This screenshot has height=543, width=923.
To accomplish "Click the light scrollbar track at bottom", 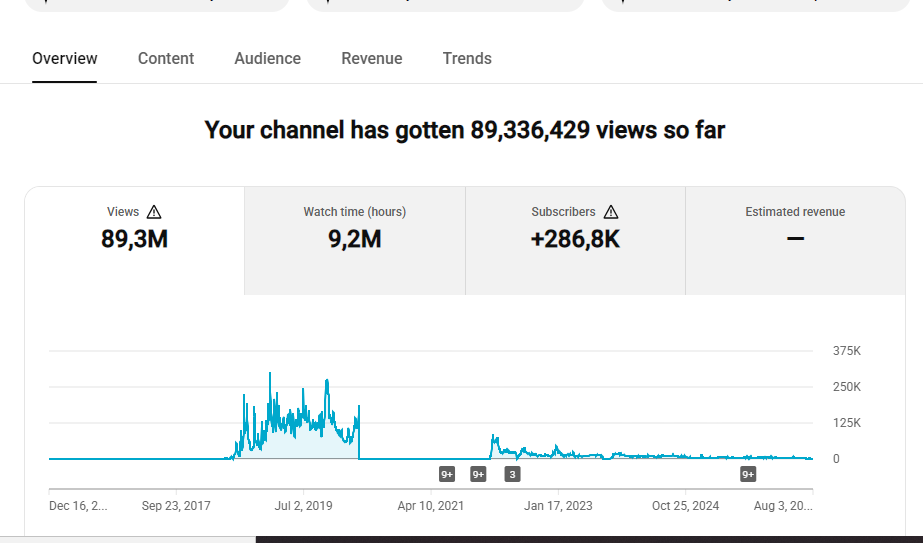I will click(128, 539).
